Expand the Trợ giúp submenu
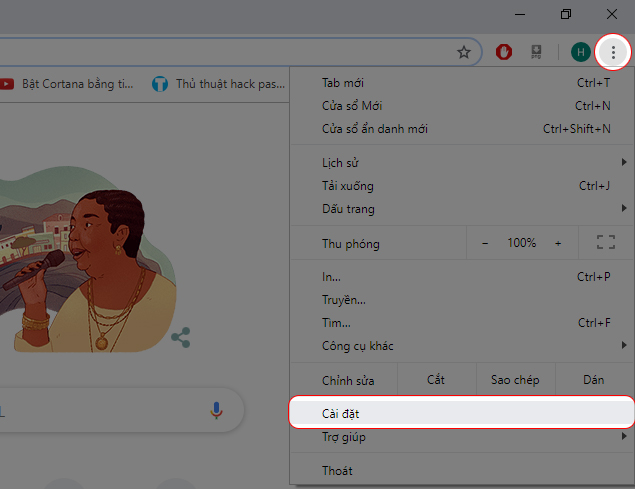 pos(462,437)
